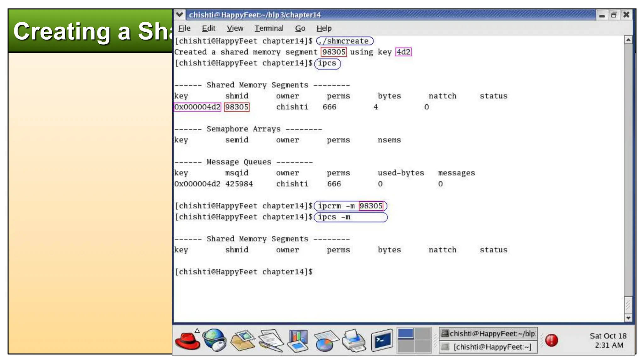644x362 pixels.
Task: Launch the word processor document icon
Action: [270, 341]
